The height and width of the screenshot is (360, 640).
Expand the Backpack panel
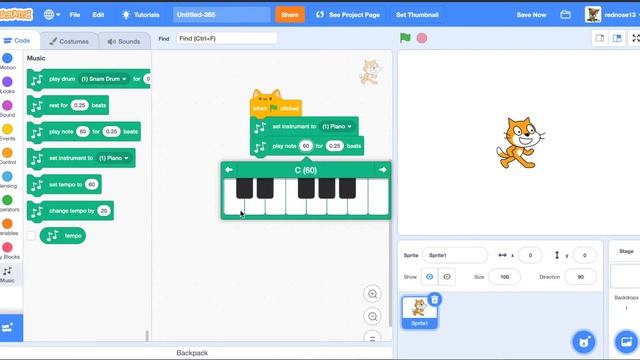(x=192, y=353)
